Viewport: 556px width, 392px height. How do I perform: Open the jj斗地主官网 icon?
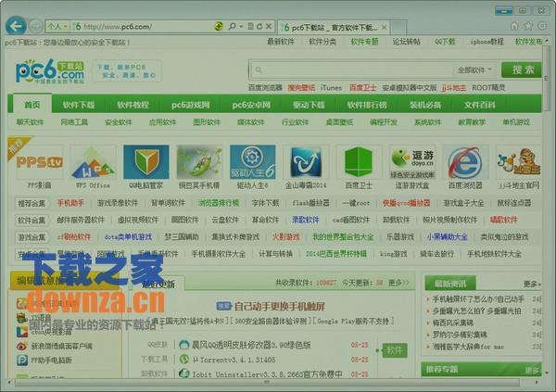point(518,162)
